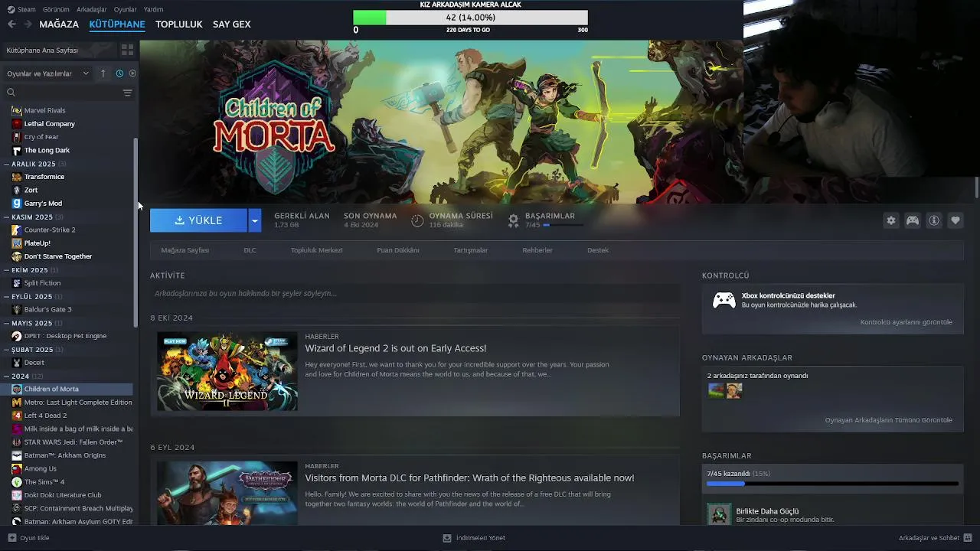Open the Arkadaşlar menu

click(x=92, y=9)
